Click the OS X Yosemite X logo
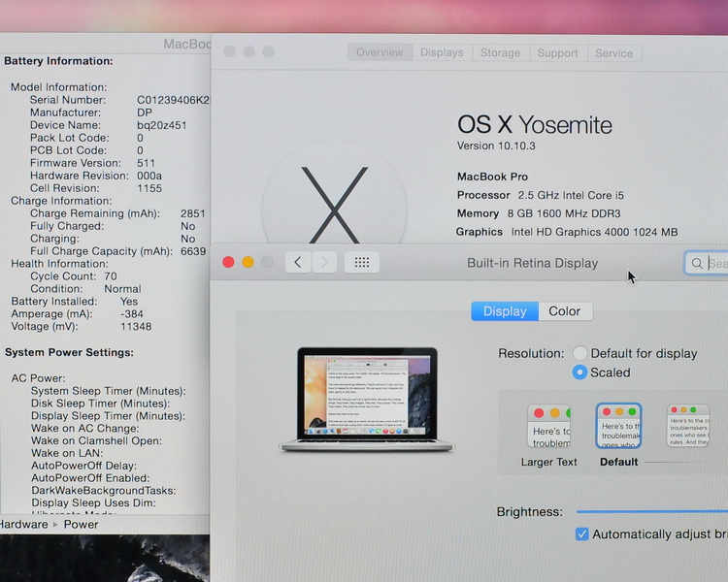 [x=334, y=205]
